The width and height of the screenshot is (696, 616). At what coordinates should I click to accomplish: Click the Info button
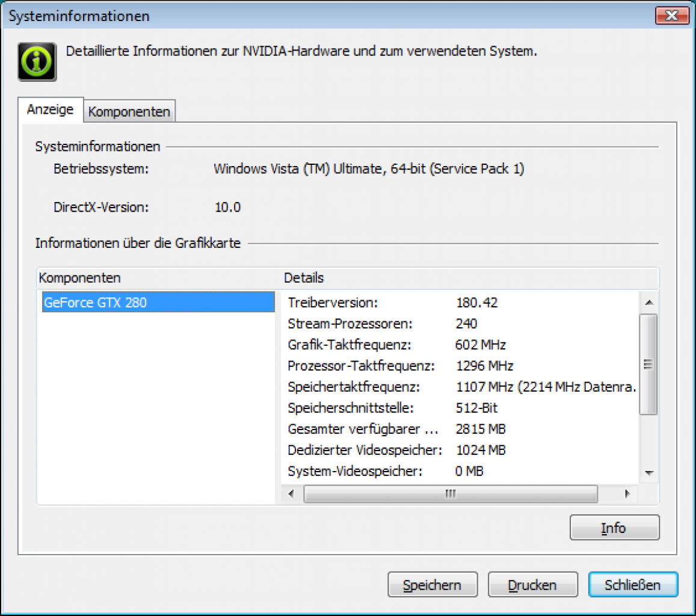pyautogui.click(x=614, y=528)
